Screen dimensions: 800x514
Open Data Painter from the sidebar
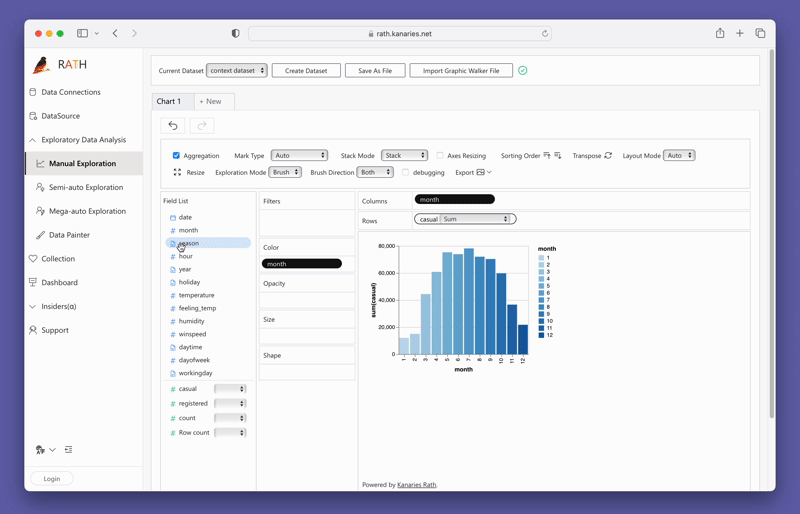click(x=69, y=235)
